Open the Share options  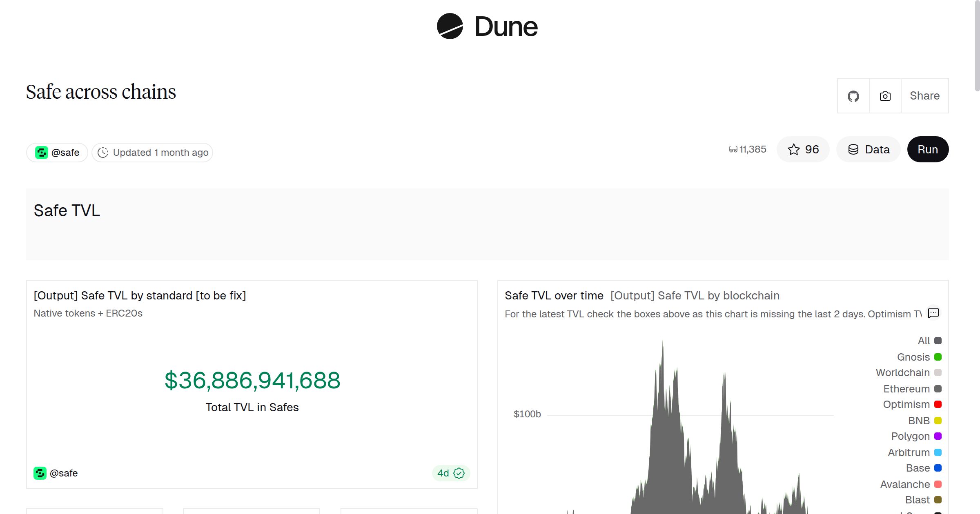coord(924,96)
